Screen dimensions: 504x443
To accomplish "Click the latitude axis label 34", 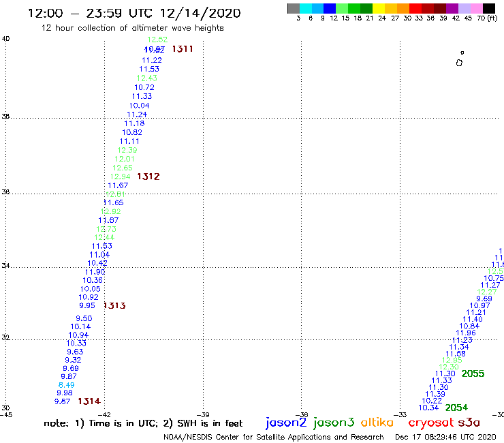I will click(x=5, y=266).
